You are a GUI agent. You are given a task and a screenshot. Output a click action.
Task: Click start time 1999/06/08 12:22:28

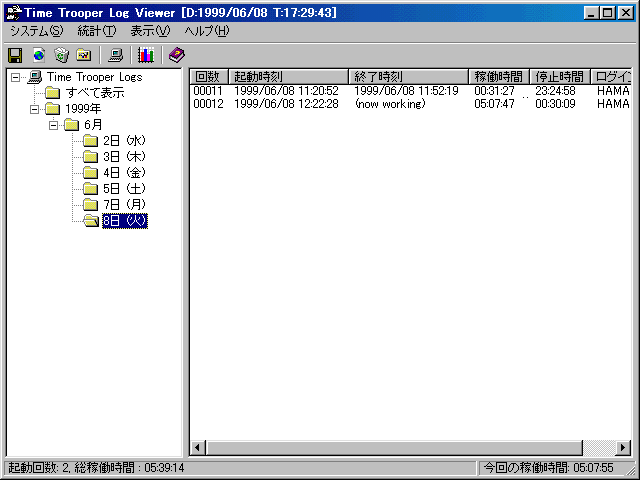point(286,104)
